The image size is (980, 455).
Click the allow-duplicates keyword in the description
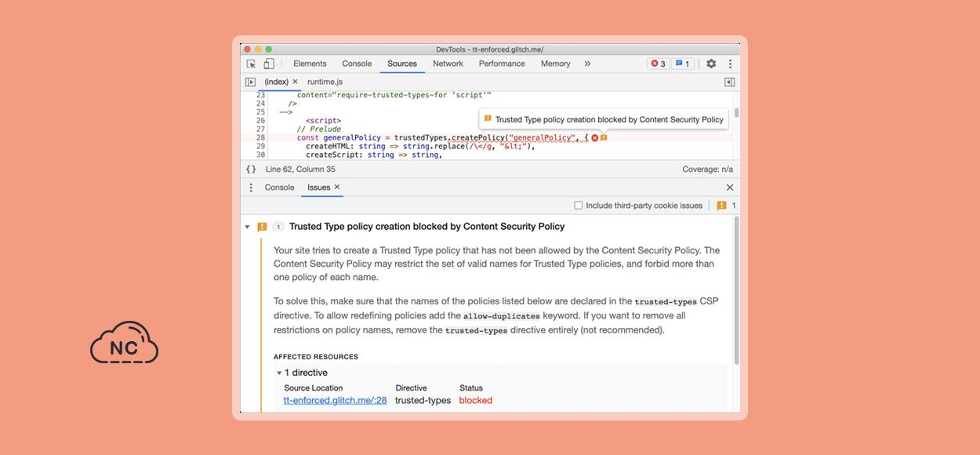(x=501, y=316)
